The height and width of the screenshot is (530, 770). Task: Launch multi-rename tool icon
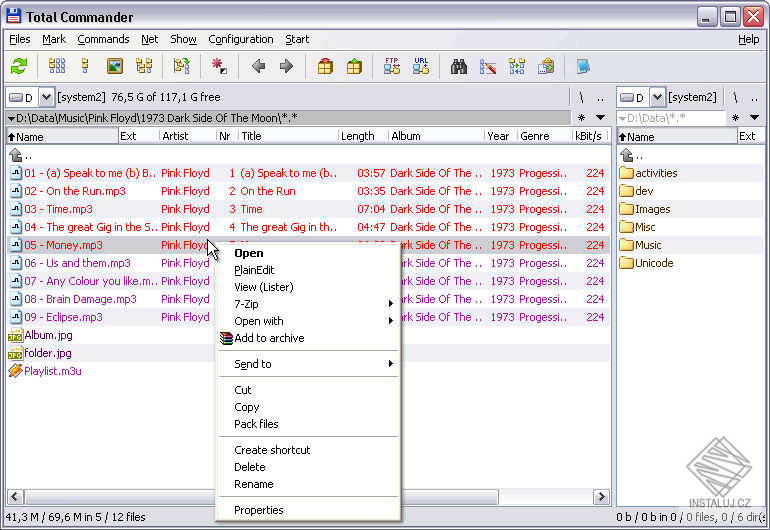[488, 66]
